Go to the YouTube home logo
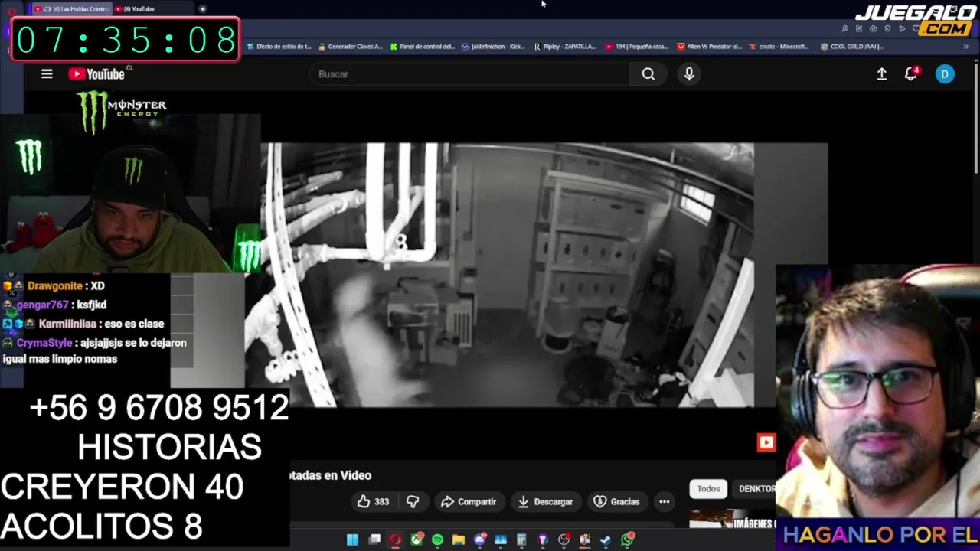This screenshot has width=980, height=551. pos(96,74)
